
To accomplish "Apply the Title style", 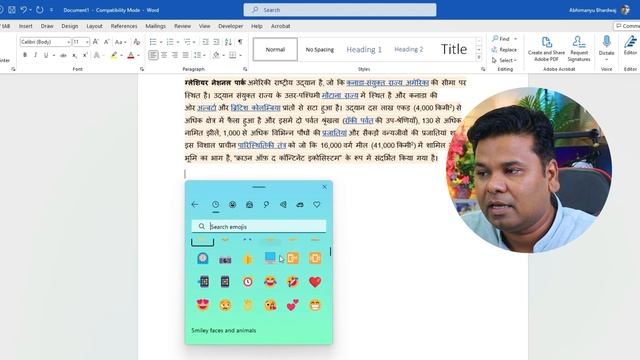I will point(453,49).
